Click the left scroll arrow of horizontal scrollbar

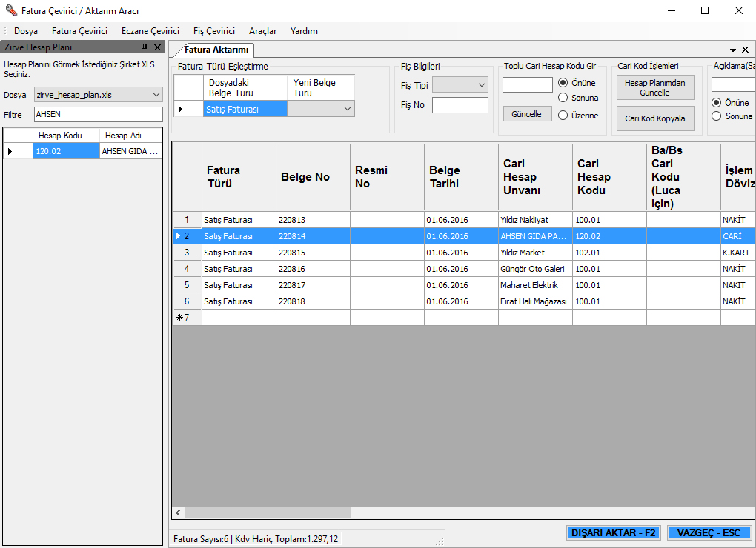click(x=178, y=512)
